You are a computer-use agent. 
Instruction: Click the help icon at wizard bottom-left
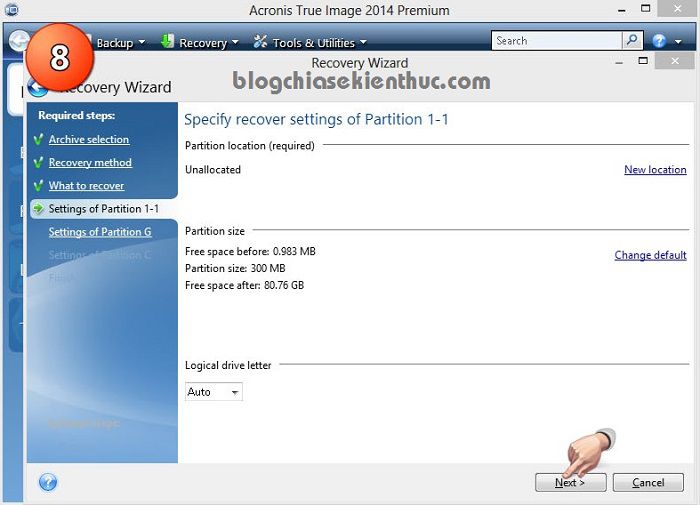[x=47, y=482]
